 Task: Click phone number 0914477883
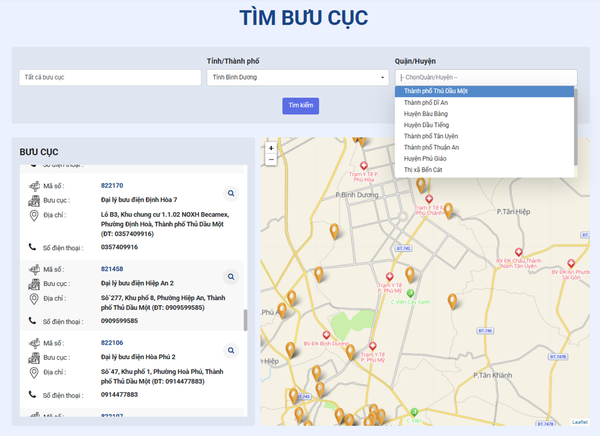tap(119, 395)
